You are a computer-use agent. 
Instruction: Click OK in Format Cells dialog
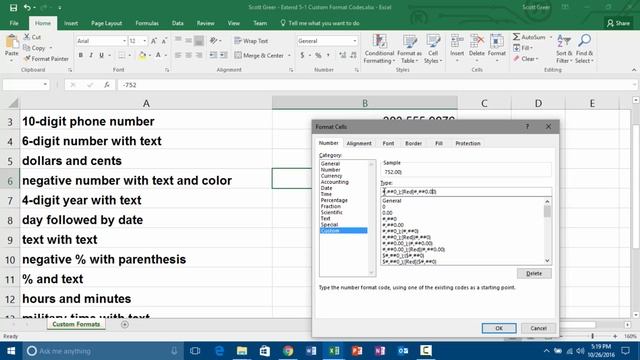tap(499, 328)
